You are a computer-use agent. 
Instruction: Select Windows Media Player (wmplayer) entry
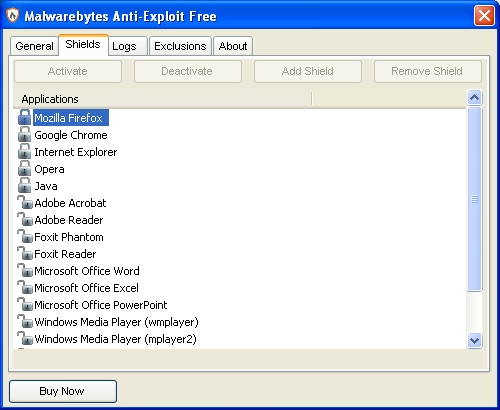[116, 322]
